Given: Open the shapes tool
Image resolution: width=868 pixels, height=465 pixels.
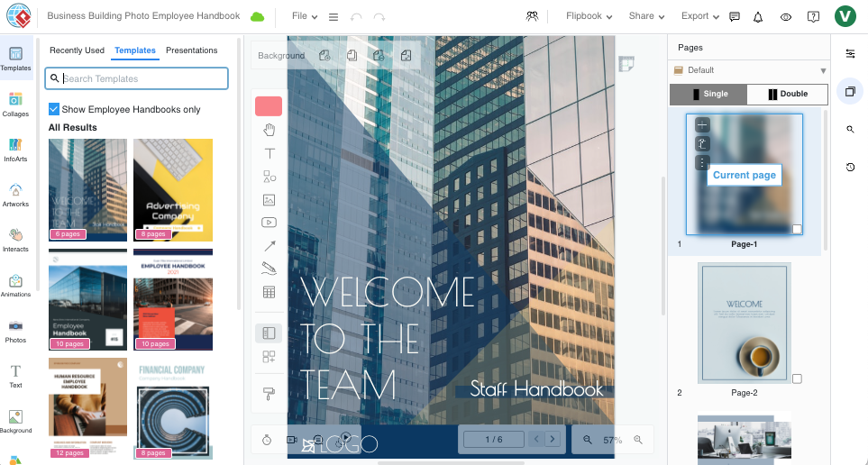Looking at the screenshot, I should click(269, 177).
